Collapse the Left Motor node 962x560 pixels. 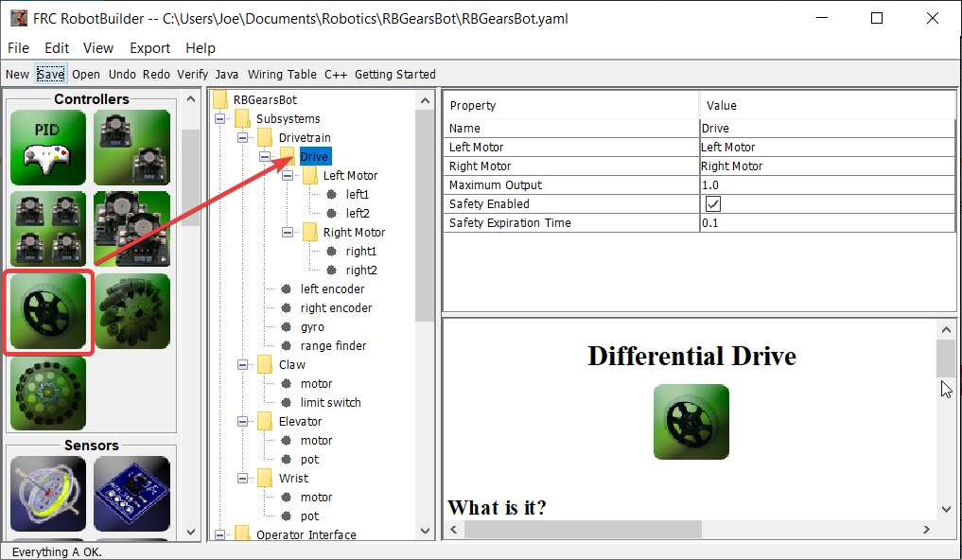[288, 175]
